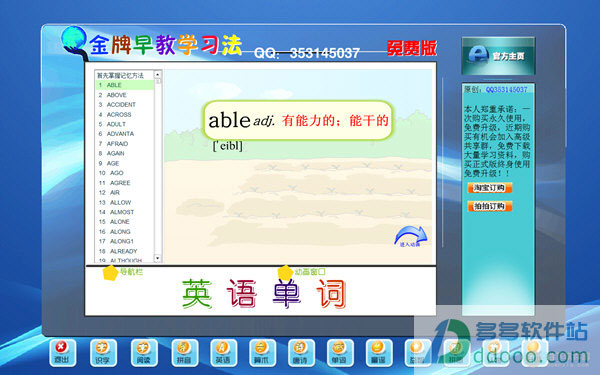The height and width of the screenshot is (375, 600).
Task: Click the 退出 exit icon
Action: pos(62,352)
